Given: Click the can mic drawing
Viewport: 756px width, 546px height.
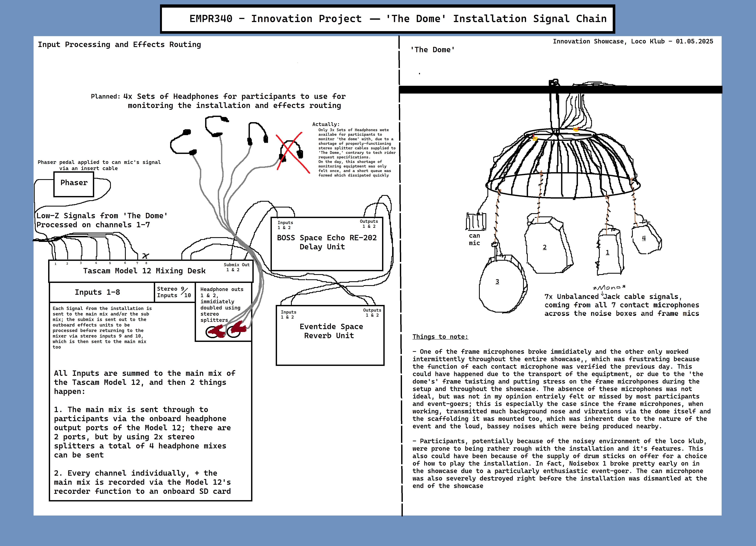Looking at the screenshot, I should tap(476, 222).
